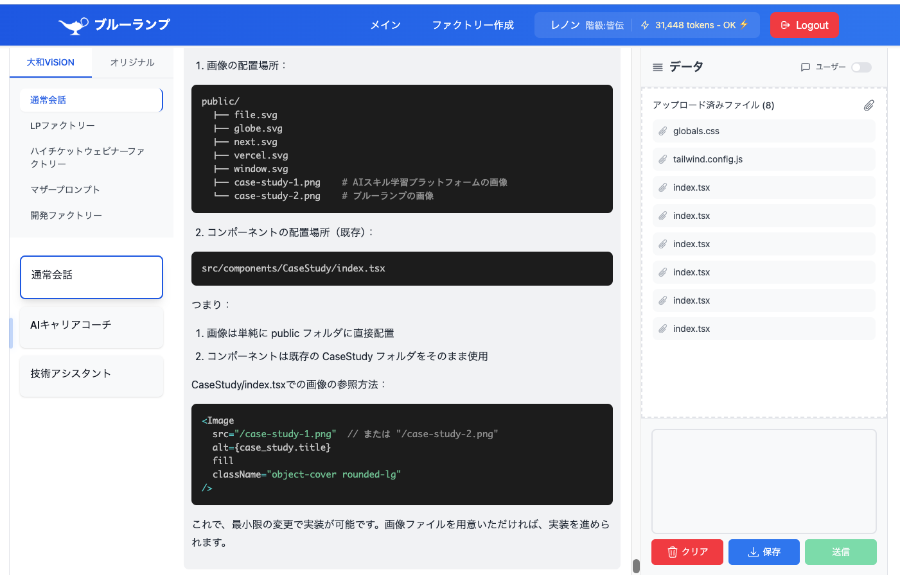
Task: Click the message text input area
Action: click(764, 481)
